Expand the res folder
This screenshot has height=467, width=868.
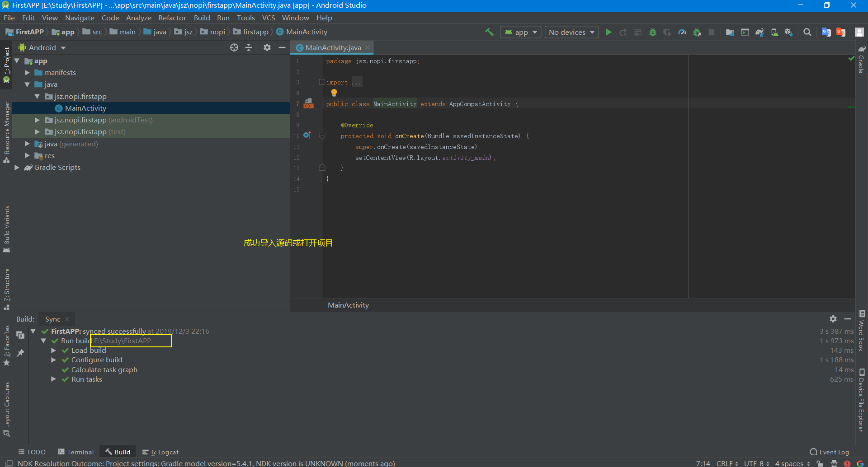[x=27, y=155]
